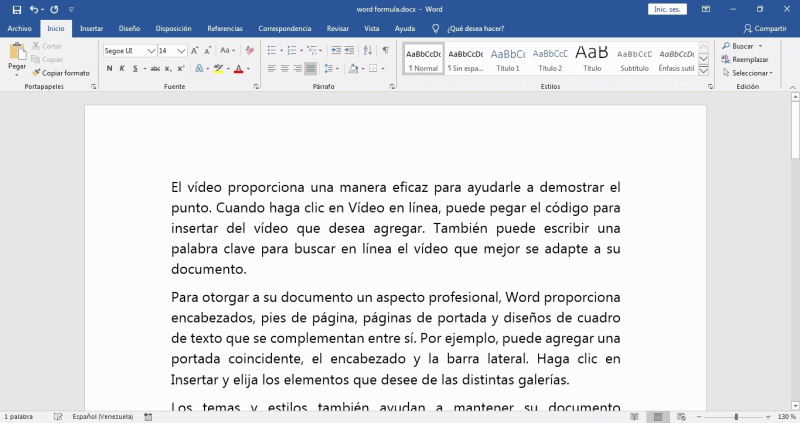The width and height of the screenshot is (800, 423).
Task: Open the ribbon display options icon
Action: coord(706,9)
